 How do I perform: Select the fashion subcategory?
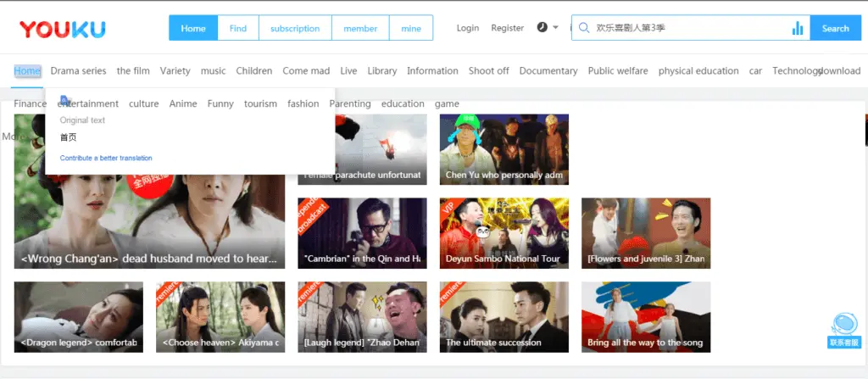tap(303, 103)
